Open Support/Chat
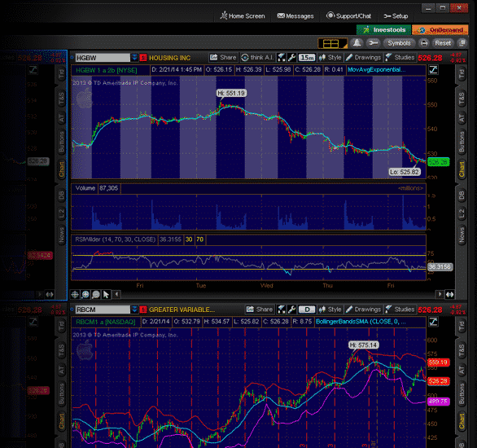The height and width of the screenshot is (448, 477). pyautogui.click(x=348, y=15)
